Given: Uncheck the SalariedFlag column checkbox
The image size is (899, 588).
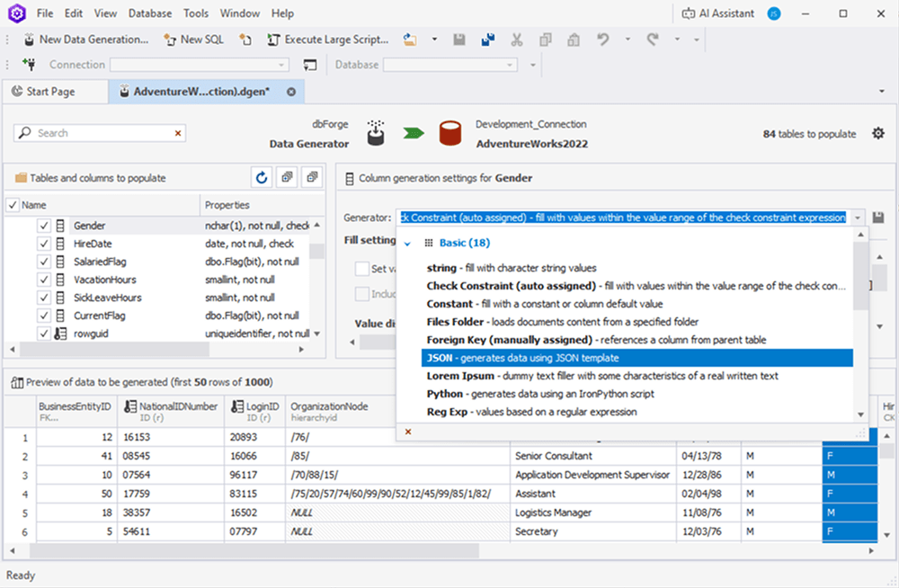Looking at the screenshot, I should (43, 262).
